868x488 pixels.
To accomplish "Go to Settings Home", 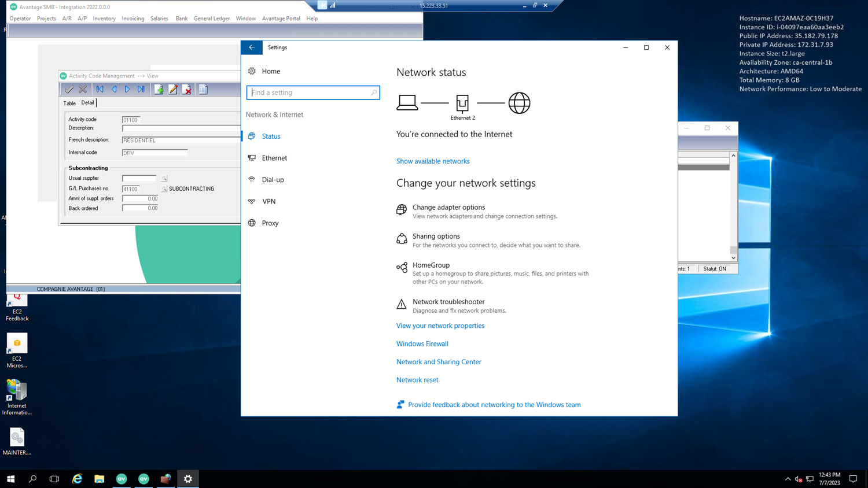I will point(311,71).
